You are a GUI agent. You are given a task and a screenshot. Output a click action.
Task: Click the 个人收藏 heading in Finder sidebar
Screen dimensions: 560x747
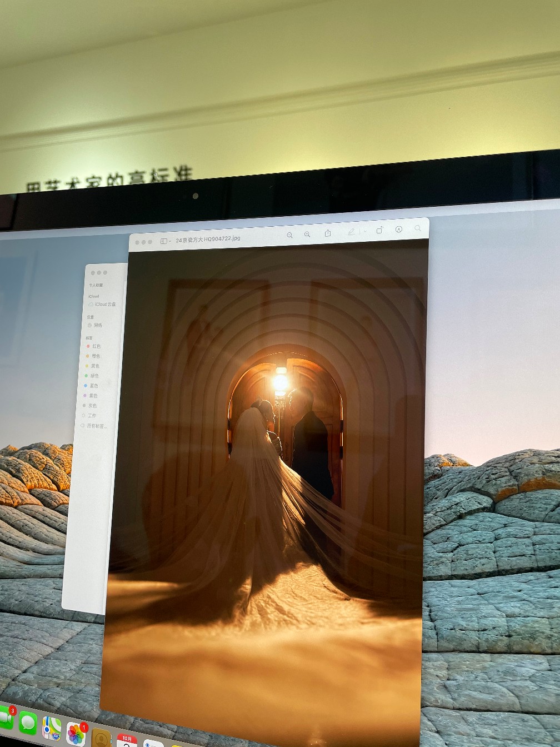tap(96, 285)
